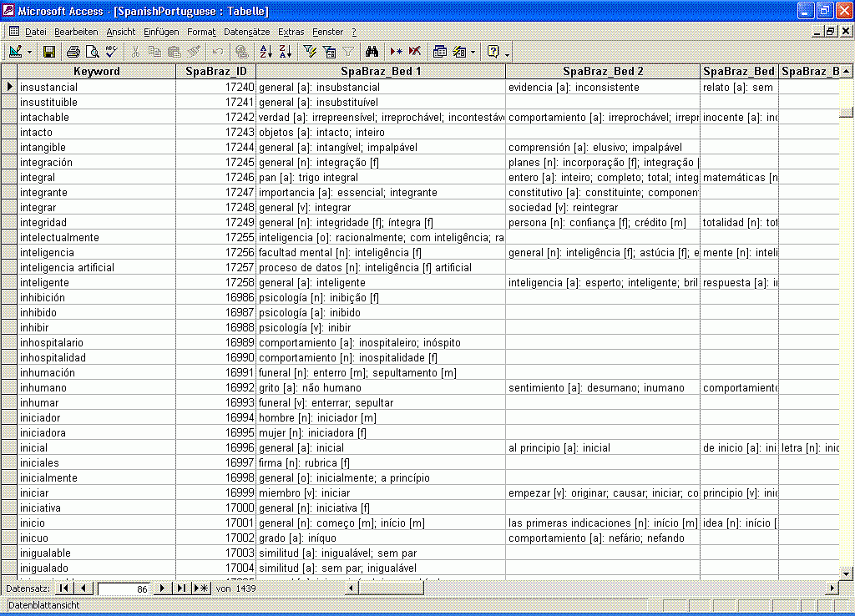Image resolution: width=855 pixels, height=616 pixels.
Task: Jump to the last record
Action: tap(181, 588)
